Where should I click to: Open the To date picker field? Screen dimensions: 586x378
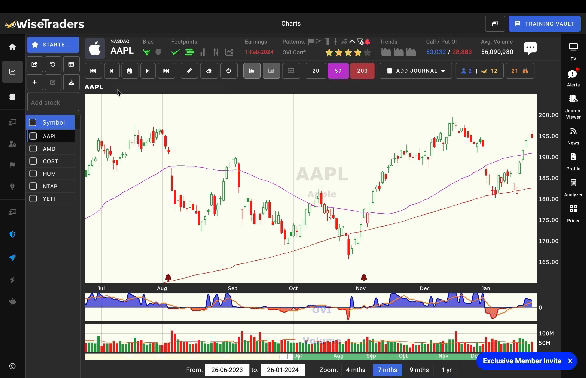click(x=283, y=370)
